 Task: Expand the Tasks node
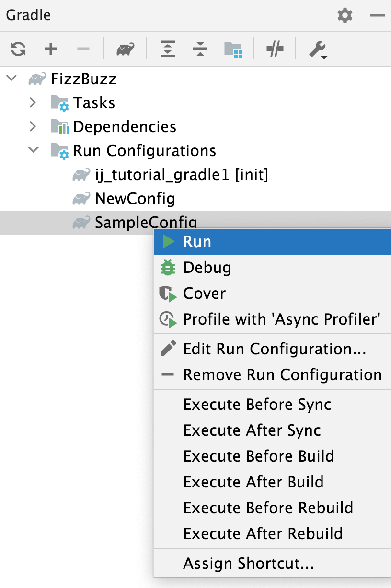click(33, 102)
